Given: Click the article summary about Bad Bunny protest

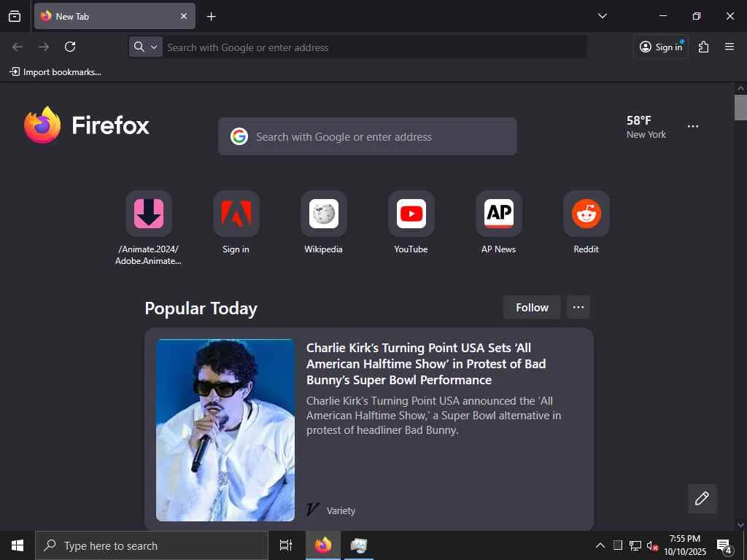Looking at the screenshot, I should pyautogui.click(x=433, y=415).
